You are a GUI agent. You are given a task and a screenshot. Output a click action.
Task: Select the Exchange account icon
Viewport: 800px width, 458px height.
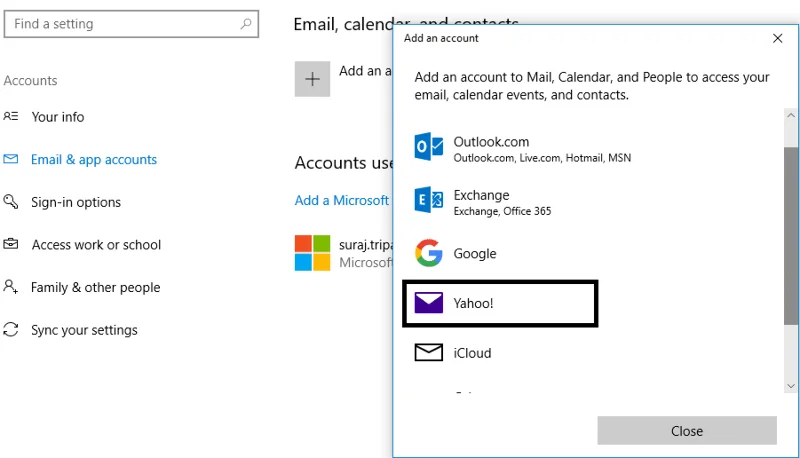pyautogui.click(x=429, y=199)
